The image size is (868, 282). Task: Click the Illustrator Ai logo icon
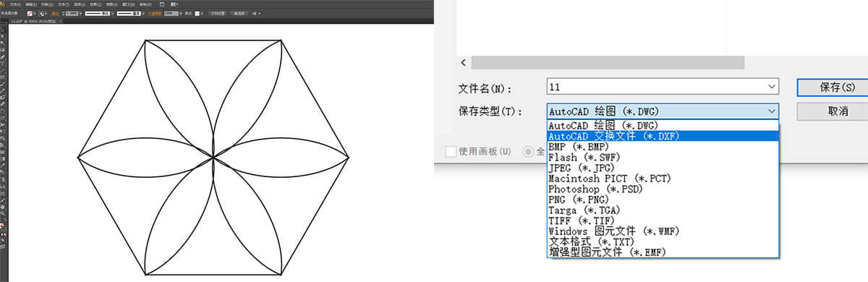pos(3,4)
